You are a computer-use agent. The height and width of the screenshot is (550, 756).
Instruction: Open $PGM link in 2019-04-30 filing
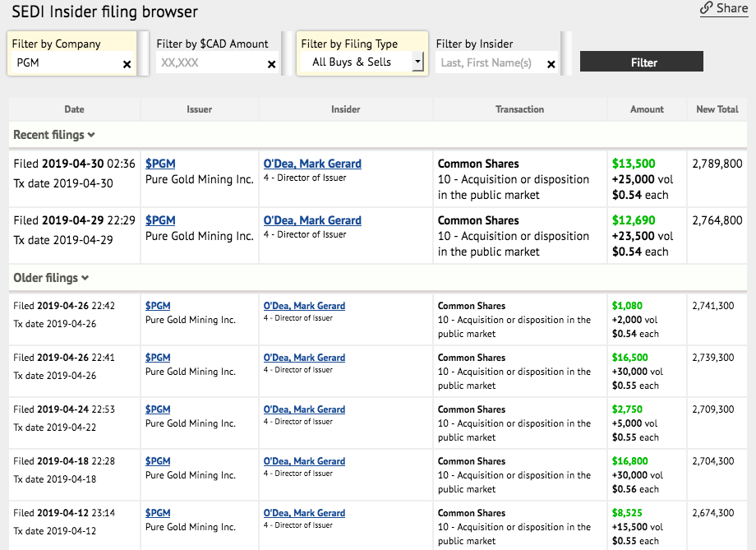coord(160,164)
